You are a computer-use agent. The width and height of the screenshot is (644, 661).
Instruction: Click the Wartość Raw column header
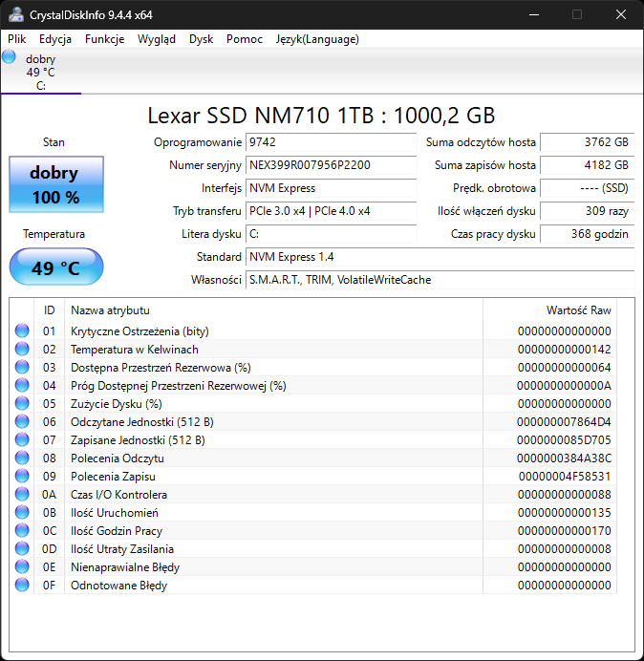tap(578, 310)
